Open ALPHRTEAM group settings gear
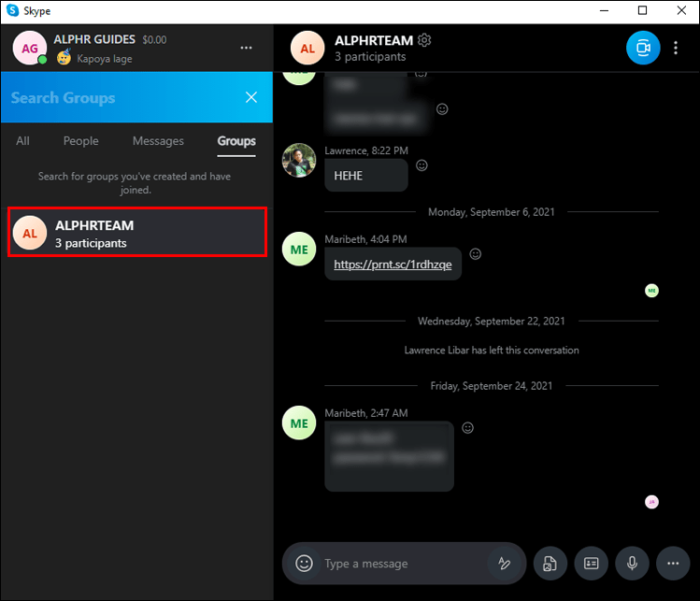Viewport: 700px width, 601px height. point(424,40)
